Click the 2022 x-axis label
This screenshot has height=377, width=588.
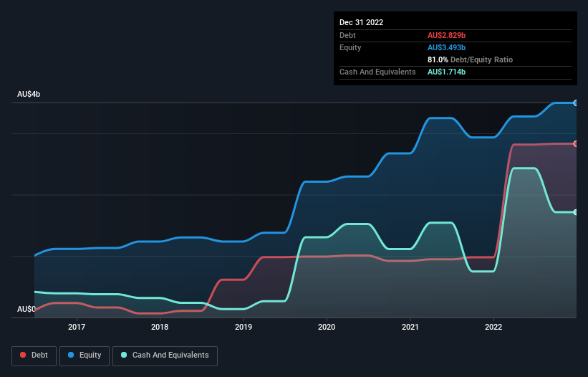click(493, 327)
